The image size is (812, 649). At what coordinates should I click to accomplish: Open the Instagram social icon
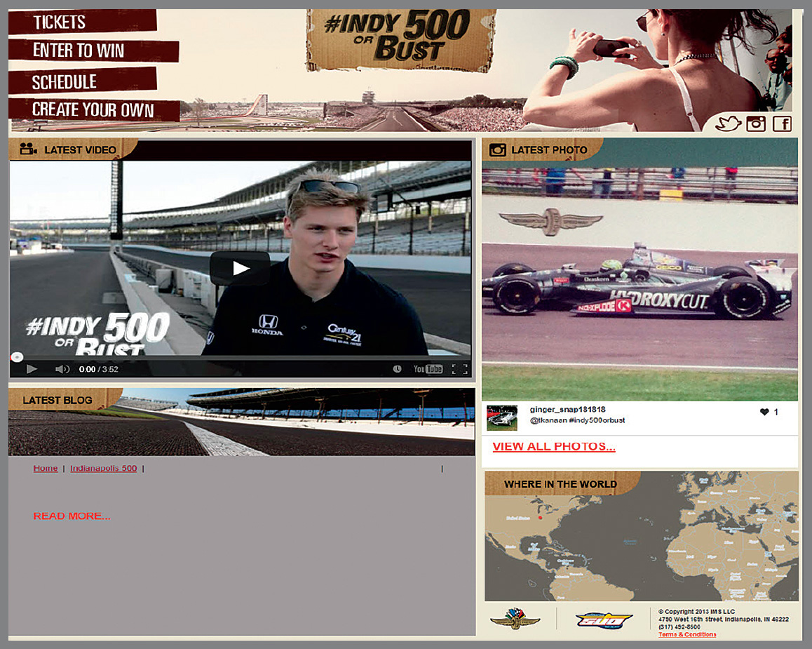[x=756, y=124]
